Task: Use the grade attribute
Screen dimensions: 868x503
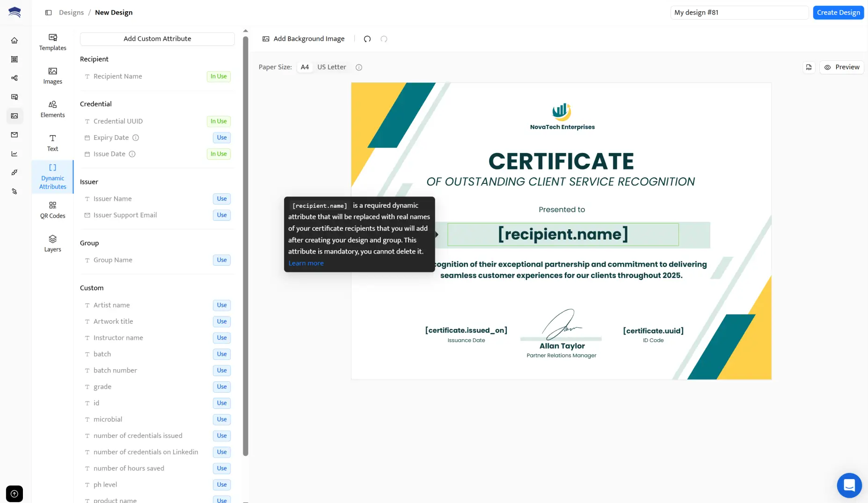Action: 222,387
